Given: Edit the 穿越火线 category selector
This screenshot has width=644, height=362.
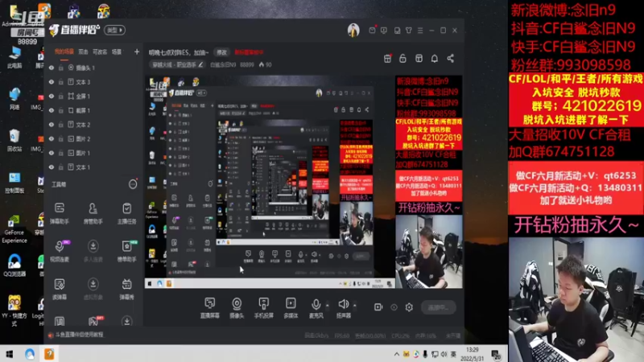Looking at the screenshot, I should tap(177, 65).
